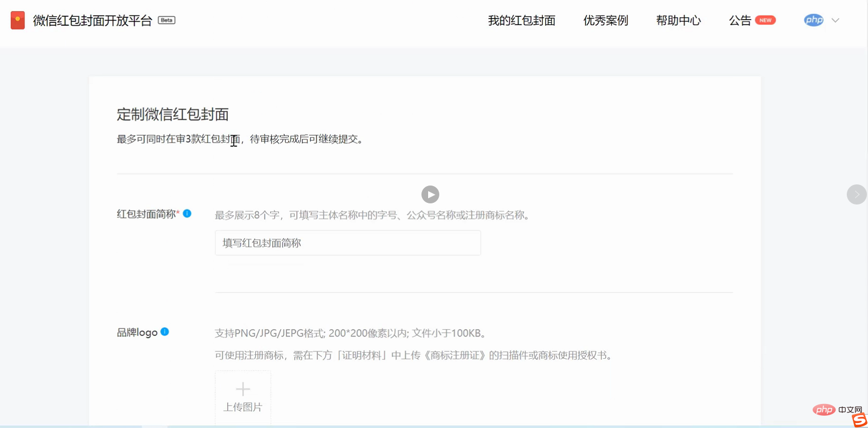This screenshot has height=428, width=868.
Task: Click the info icon next to 品牌logo
Action: pos(165,331)
